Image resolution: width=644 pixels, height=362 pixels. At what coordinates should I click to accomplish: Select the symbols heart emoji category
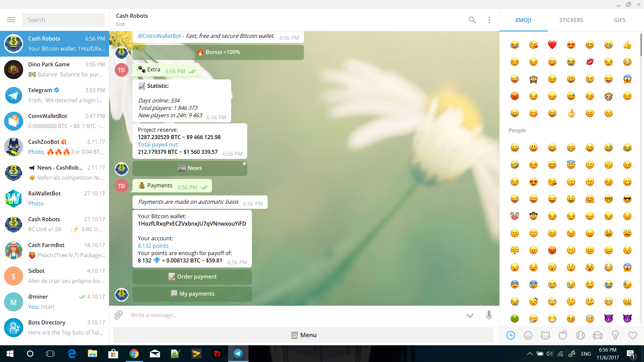(633, 335)
